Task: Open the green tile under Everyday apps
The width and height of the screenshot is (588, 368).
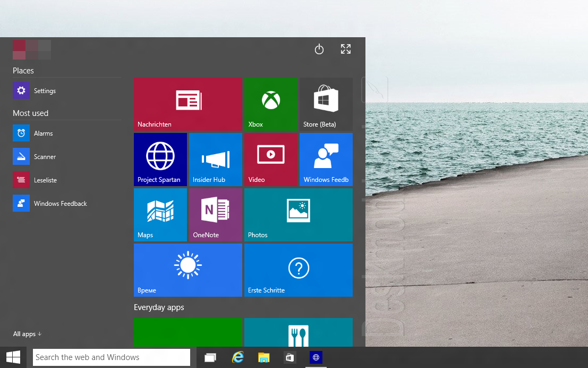Action: click(188, 332)
